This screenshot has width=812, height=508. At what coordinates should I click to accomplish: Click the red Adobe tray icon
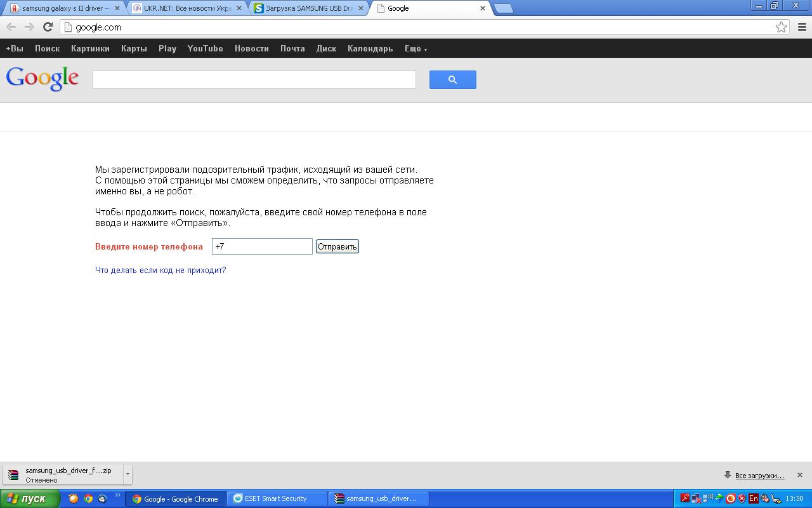click(685, 498)
